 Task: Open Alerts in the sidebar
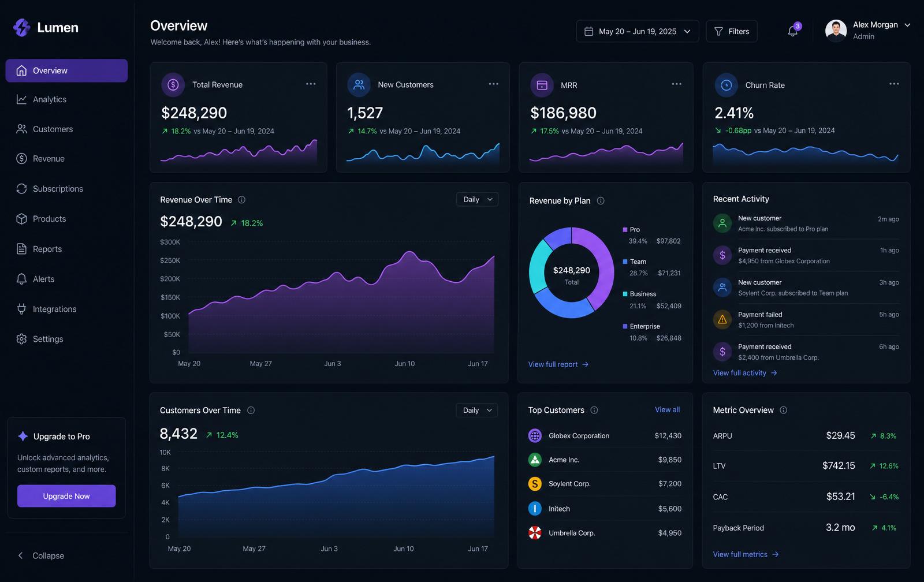[x=66, y=279]
